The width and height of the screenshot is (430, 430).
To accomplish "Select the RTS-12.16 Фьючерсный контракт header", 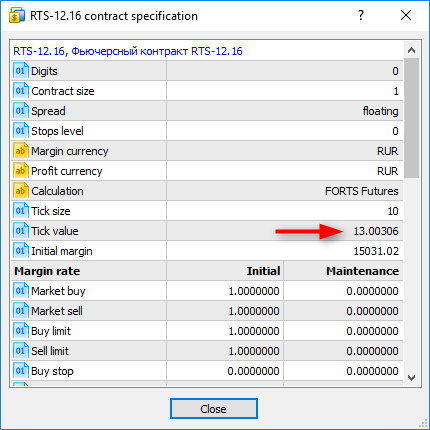I will pyautogui.click(x=128, y=51).
